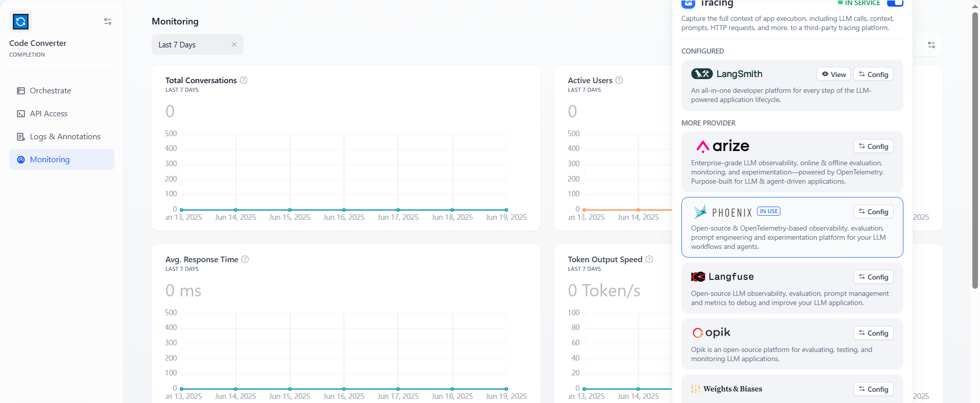This screenshot has width=980, height=403.
Task: Open Orchestrate in the sidebar
Action: pos(50,91)
